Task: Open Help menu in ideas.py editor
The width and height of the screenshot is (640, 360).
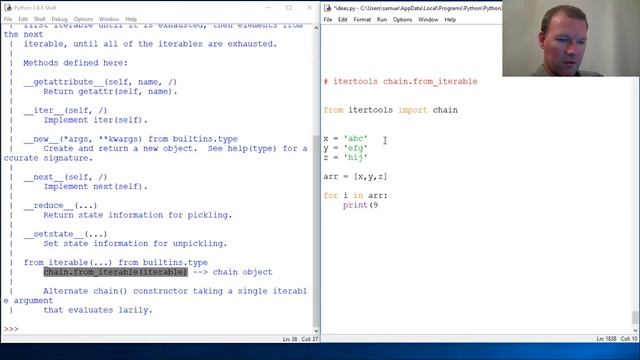Action: [x=450, y=20]
